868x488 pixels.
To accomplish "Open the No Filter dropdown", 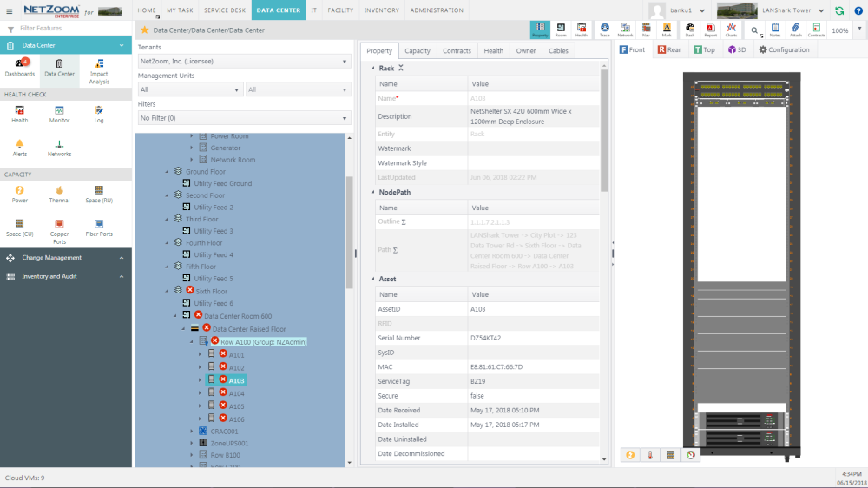I will [x=244, y=118].
